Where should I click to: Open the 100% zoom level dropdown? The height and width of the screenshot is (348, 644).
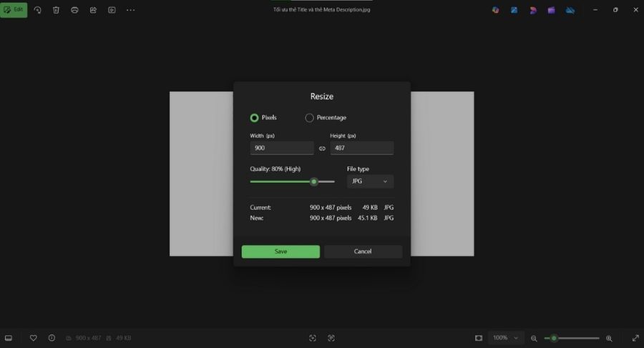pyautogui.click(x=506, y=338)
